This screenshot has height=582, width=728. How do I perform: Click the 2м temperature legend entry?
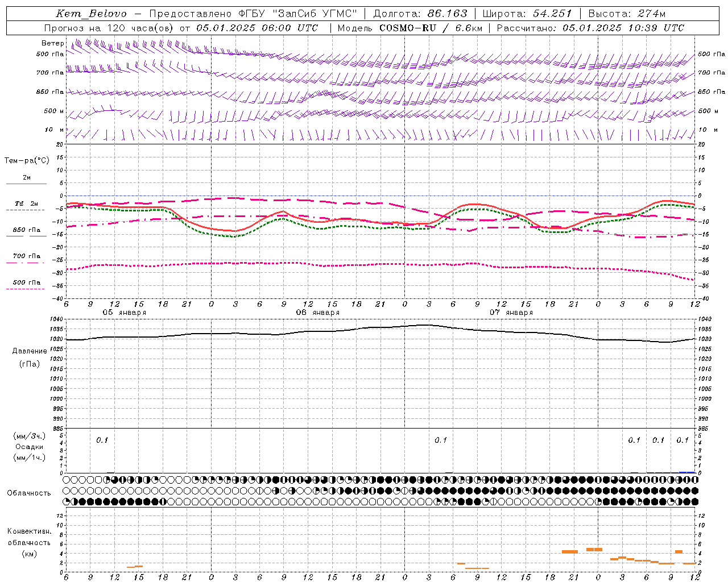27,178
